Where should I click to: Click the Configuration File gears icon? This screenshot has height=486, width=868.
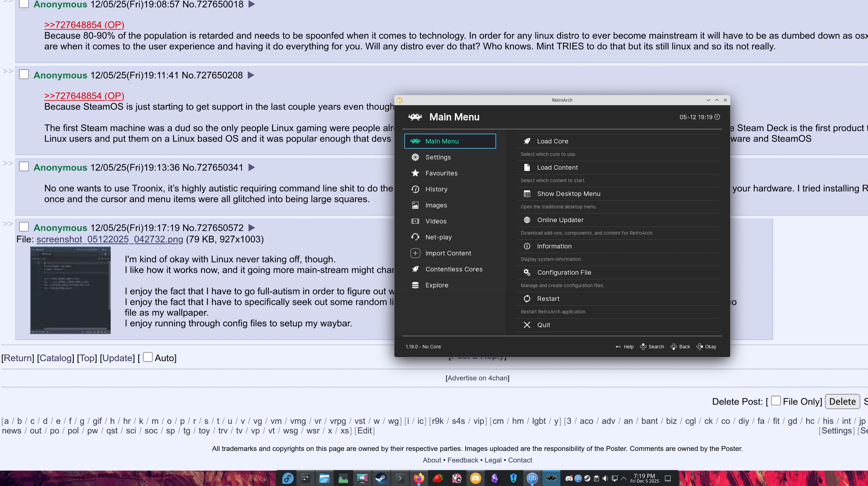tap(527, 272)
